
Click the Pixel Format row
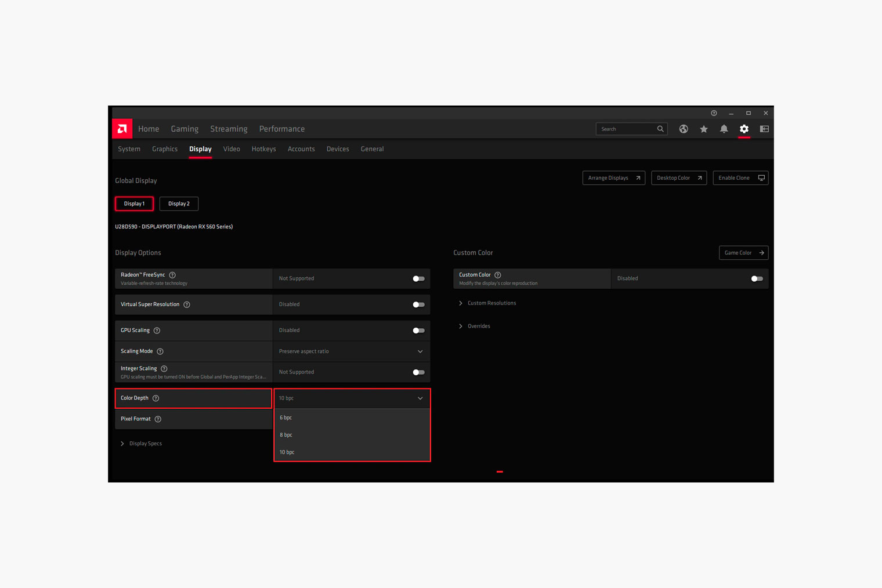click(194, 419)
